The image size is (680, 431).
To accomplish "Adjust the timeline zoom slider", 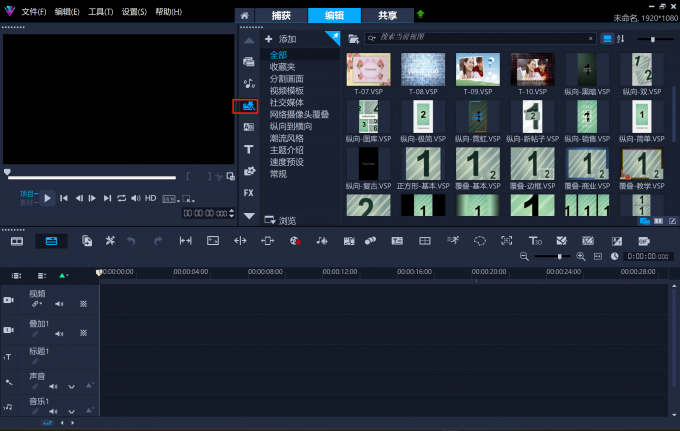I will point(552,257).
